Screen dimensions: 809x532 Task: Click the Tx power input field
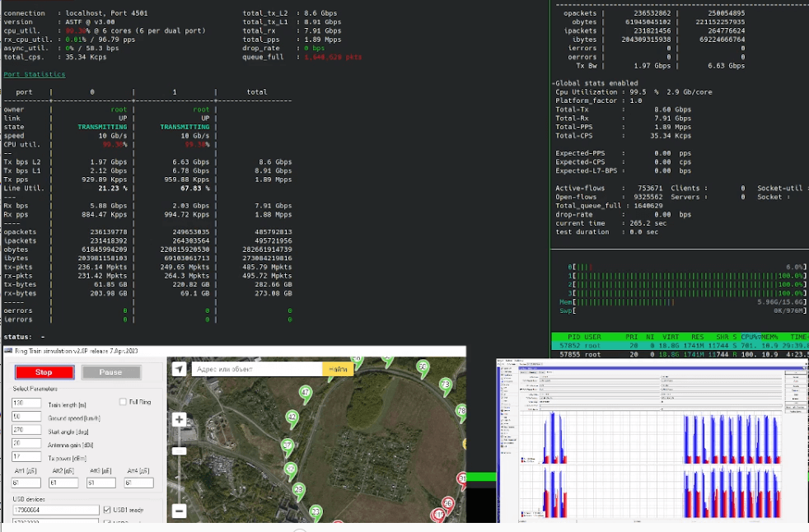26,457
